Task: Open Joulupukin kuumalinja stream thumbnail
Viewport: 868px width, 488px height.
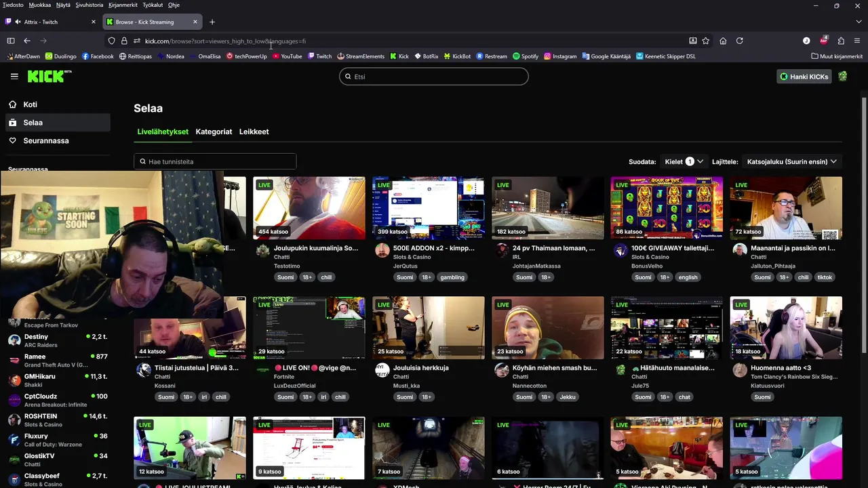Action: [309, 208]
